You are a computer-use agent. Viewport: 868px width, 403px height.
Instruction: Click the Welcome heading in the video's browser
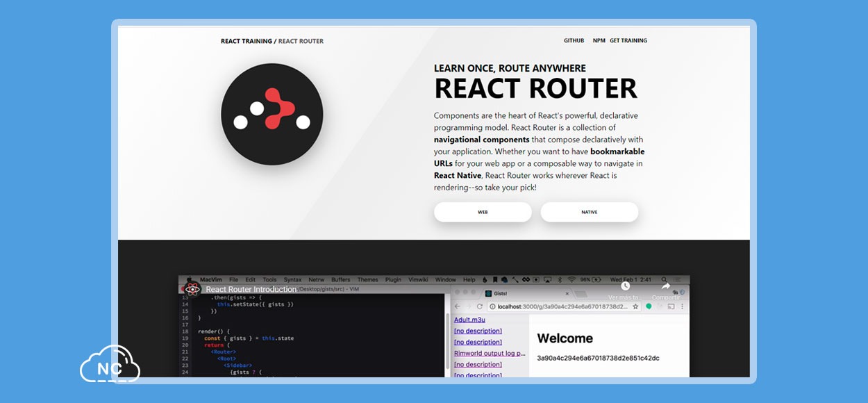[565, 338]
